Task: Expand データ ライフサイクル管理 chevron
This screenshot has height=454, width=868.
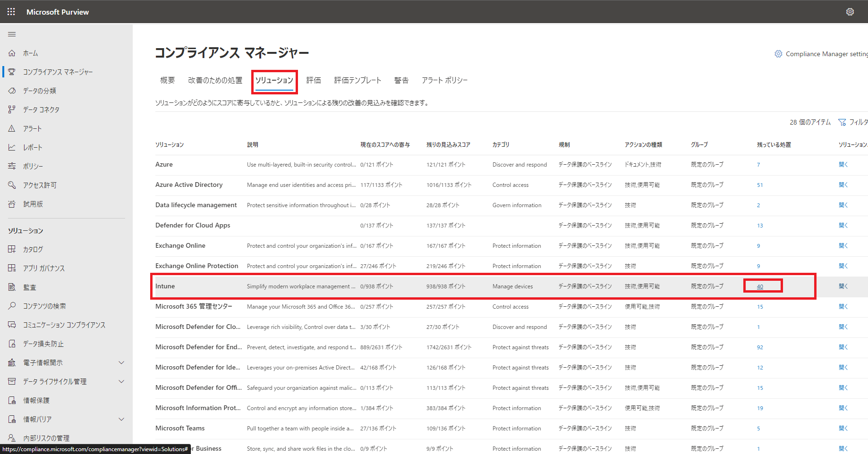Action: coord(121,381)
